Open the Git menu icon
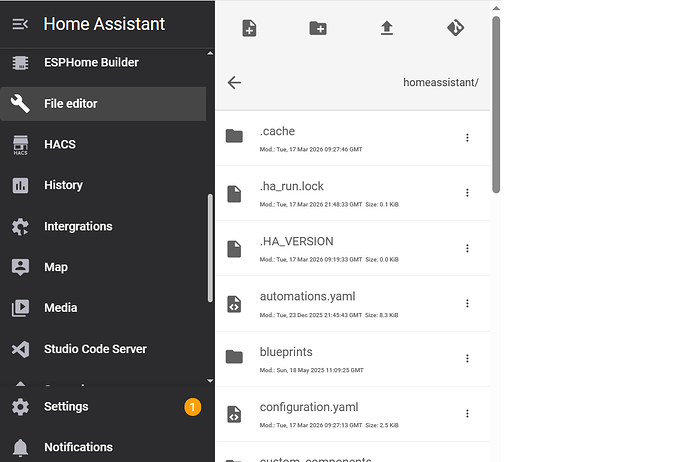 455,28
